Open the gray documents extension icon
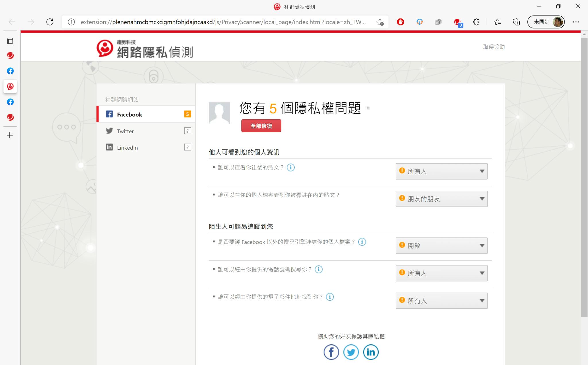588x365 pixels. (438, 22)
